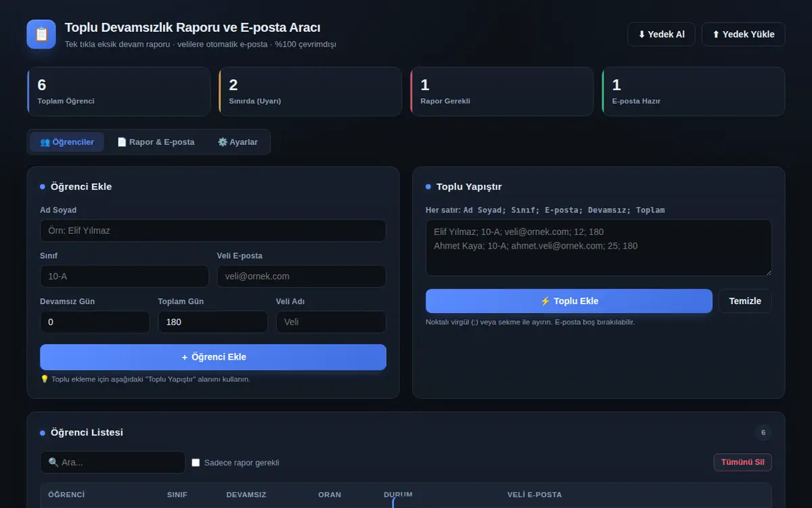Screen dimensions: 812x508
Task: Click the Her satır format description line
Action: tap(545, 210)
